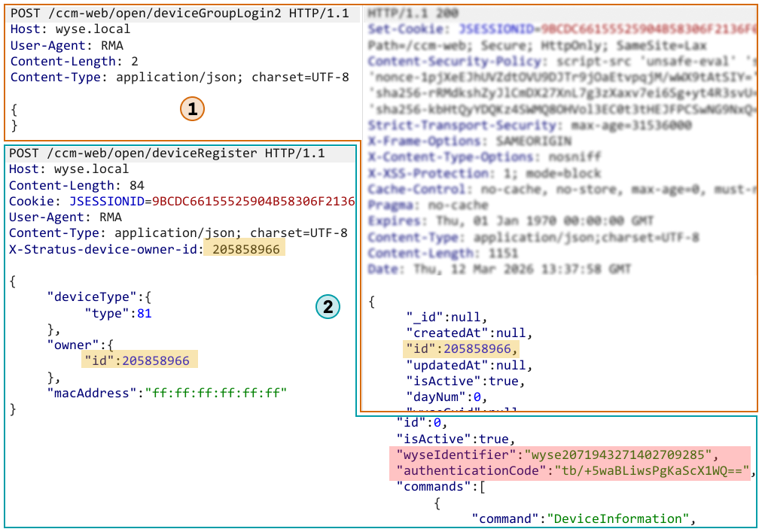762x532 pixels.
Task: Click the teal circled number 2 marker
Action: (x=328, y=306)
